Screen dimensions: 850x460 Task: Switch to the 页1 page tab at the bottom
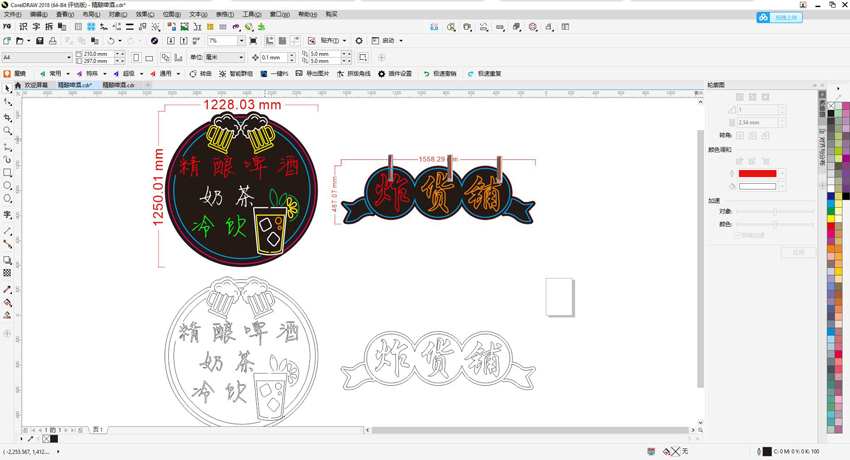tap(98, 430)
